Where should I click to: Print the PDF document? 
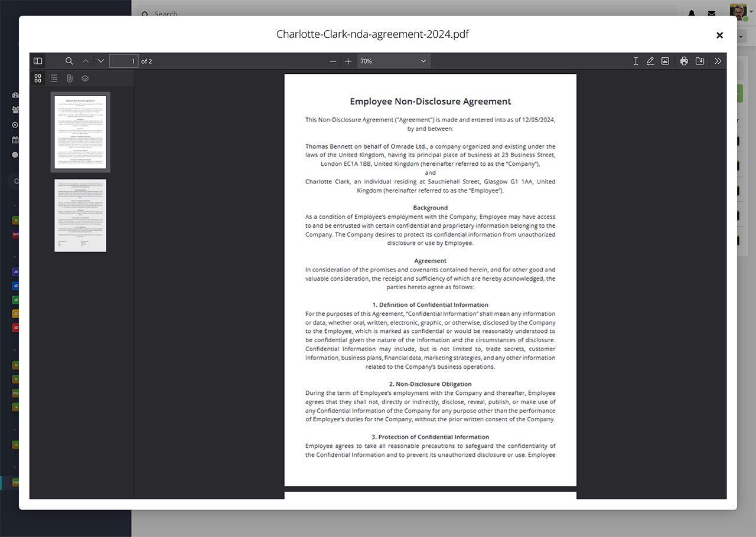[x=684, y=61]
